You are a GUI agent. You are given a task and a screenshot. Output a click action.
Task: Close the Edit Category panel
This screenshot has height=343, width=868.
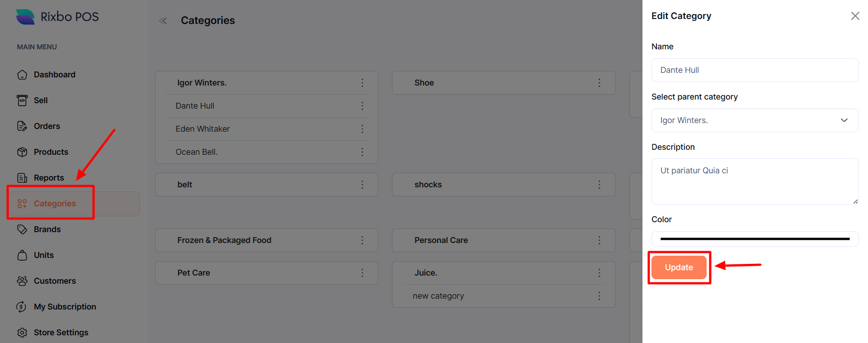click(855, 16)
